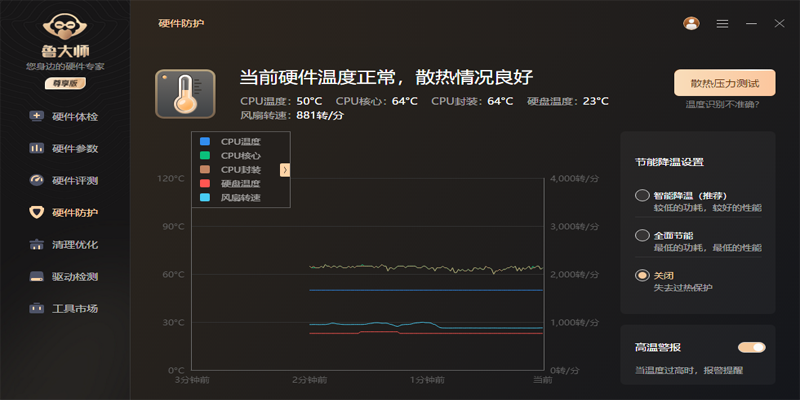
Task: Click the blue CPU温度 legend swatch
Action: 205,142
